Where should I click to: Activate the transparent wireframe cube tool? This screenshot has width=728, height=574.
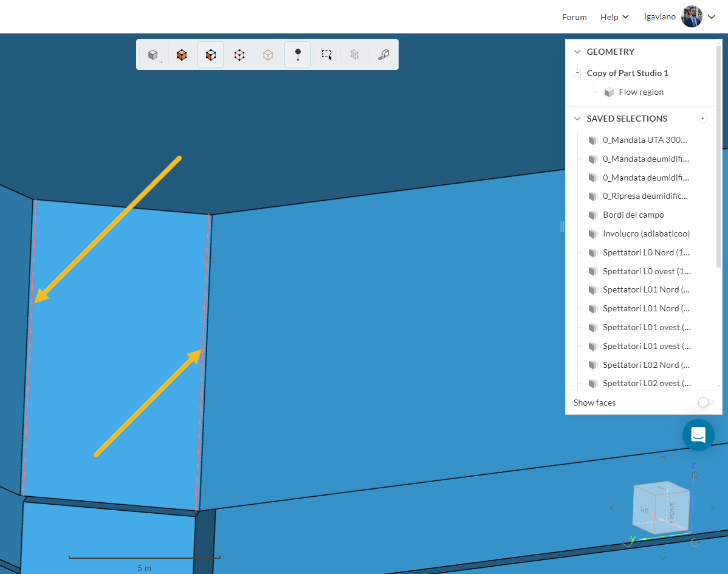pyautogui.click(x=268, y=55)
